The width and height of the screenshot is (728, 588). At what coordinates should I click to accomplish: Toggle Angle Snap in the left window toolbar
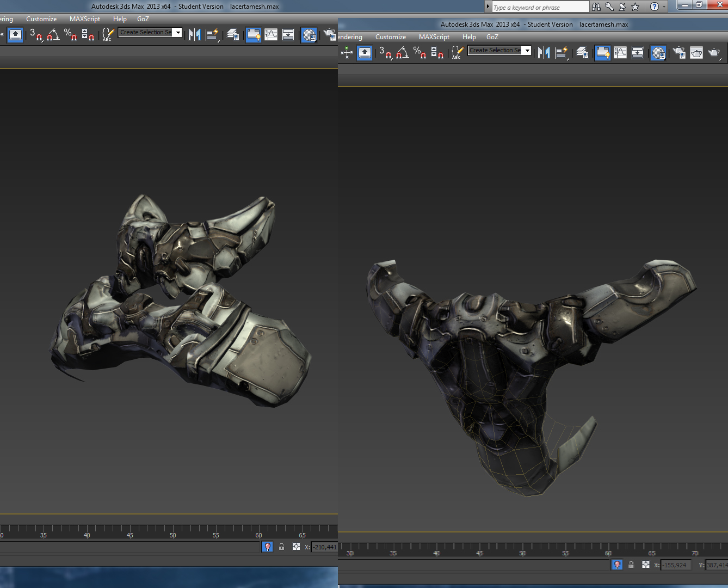click(x=53, y=35)
